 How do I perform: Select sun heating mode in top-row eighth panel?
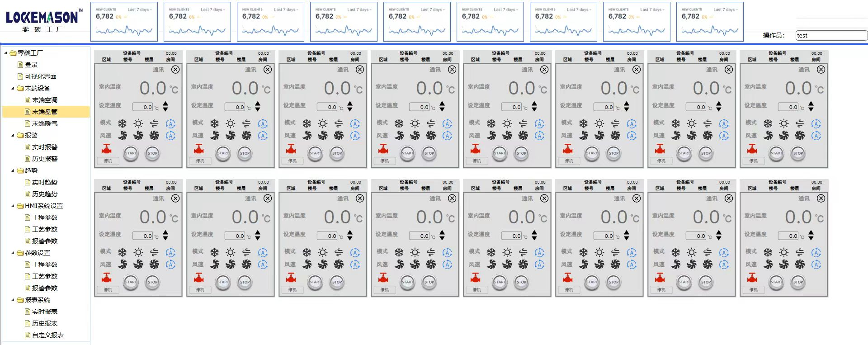784,123
